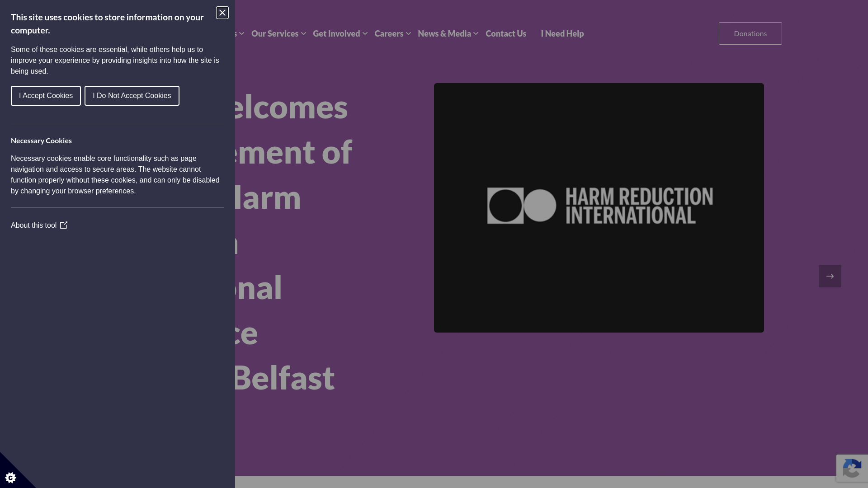The image size is (868, 488).
Task: Expand the Our Services chevron
Action: pyautogui.click(x=304, y=33)
